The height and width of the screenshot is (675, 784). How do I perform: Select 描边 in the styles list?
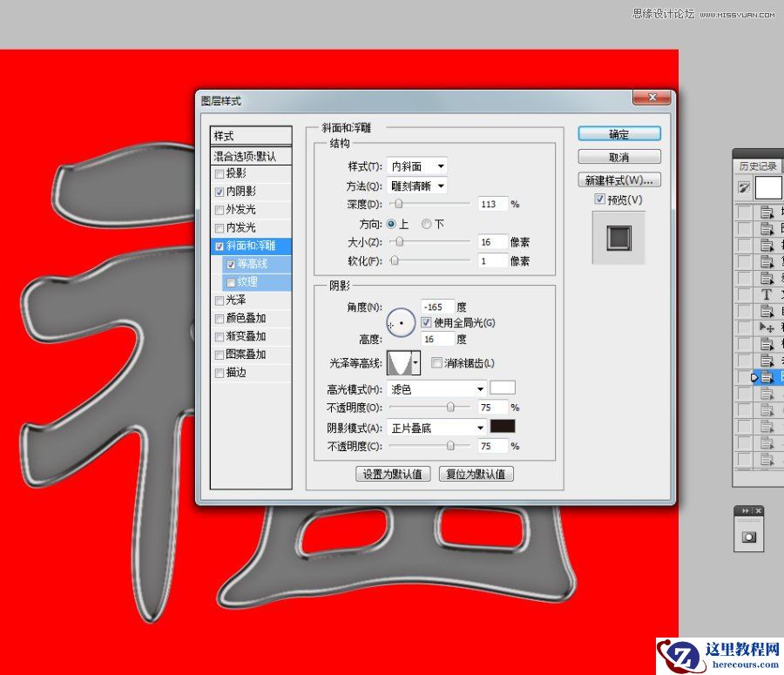pos(236,373)
